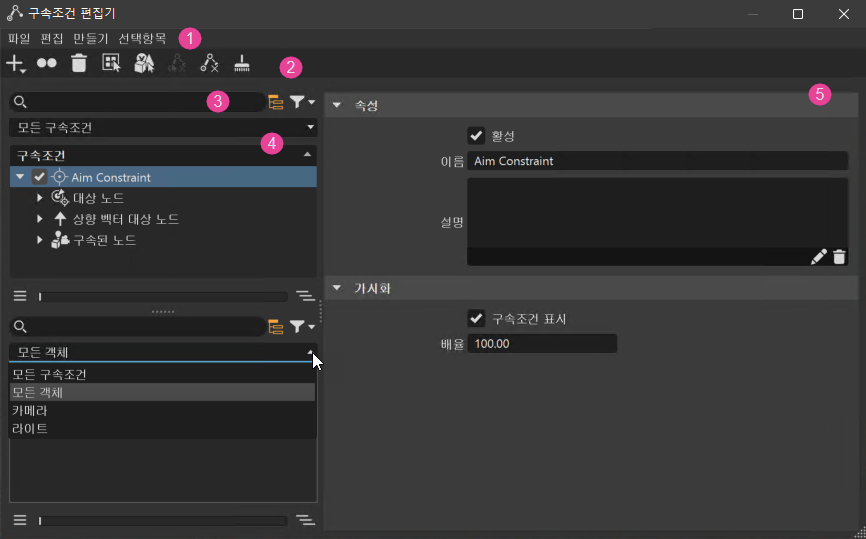Viewport: 866px width, 539px height.
Task: Select the 대상 노드 row label
Action: tap(99, 198)
